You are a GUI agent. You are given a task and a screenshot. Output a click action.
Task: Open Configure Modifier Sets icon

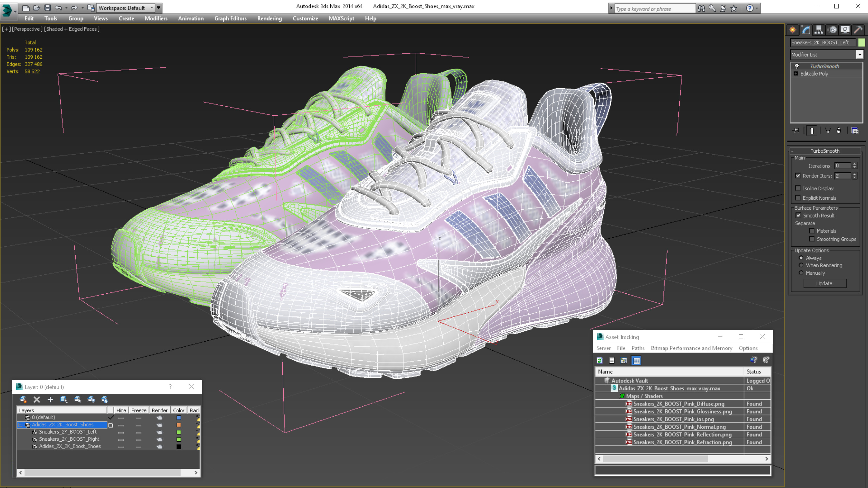[x=855, y=130]
